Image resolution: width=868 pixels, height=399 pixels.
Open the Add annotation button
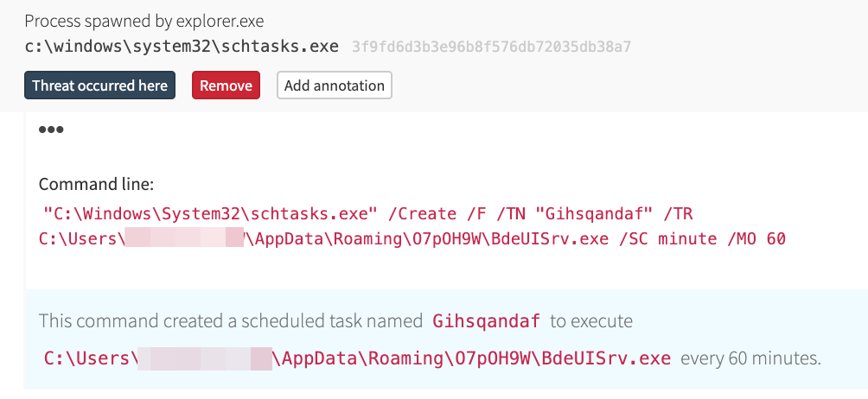[335, 85]
